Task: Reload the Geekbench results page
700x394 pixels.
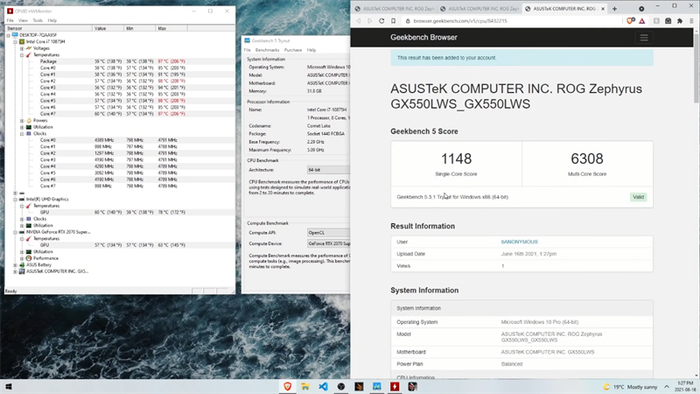Action: (x=381, y=21)
